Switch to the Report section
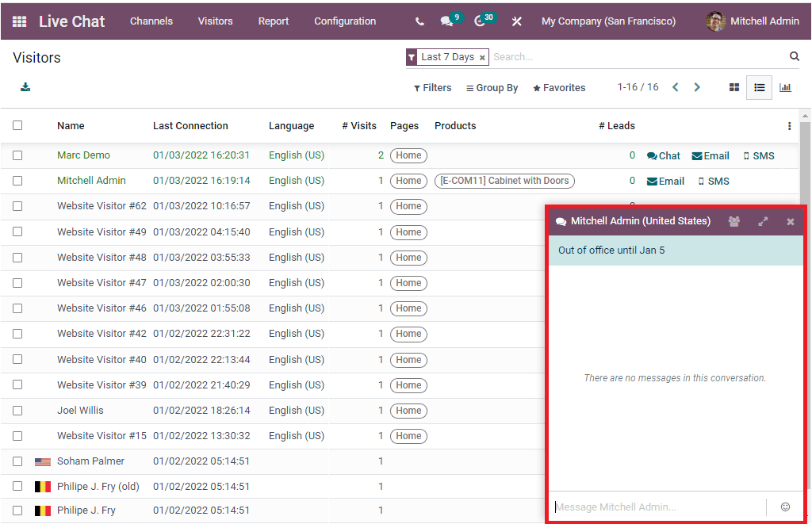This screenshot has width=812, height=524. (273, 21)
